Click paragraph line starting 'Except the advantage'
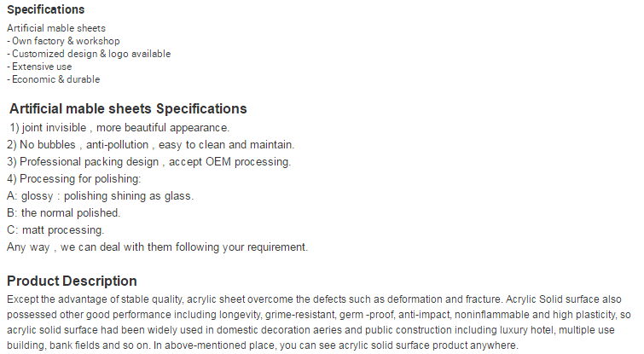 coord(314,299)
